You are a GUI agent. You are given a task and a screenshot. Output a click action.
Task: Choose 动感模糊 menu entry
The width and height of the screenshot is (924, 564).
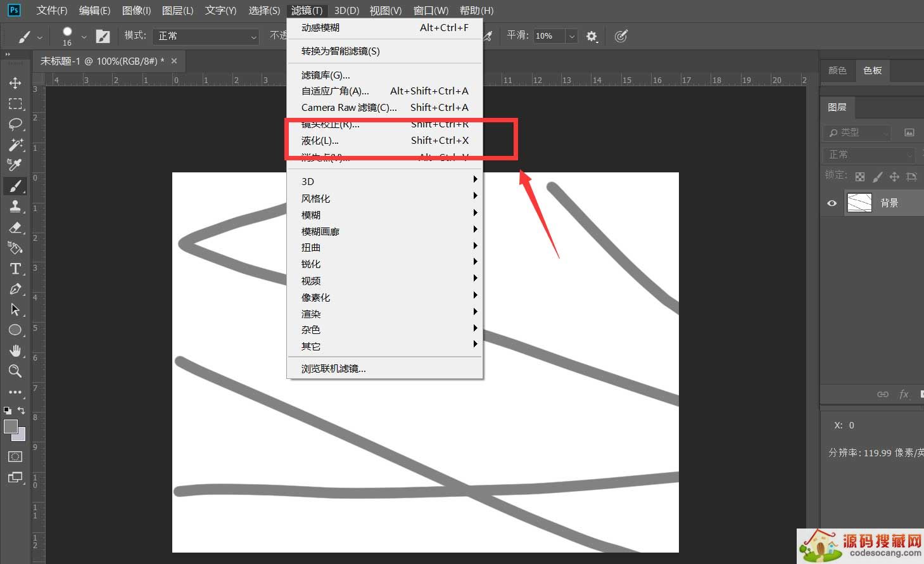(x=385, y=28)
